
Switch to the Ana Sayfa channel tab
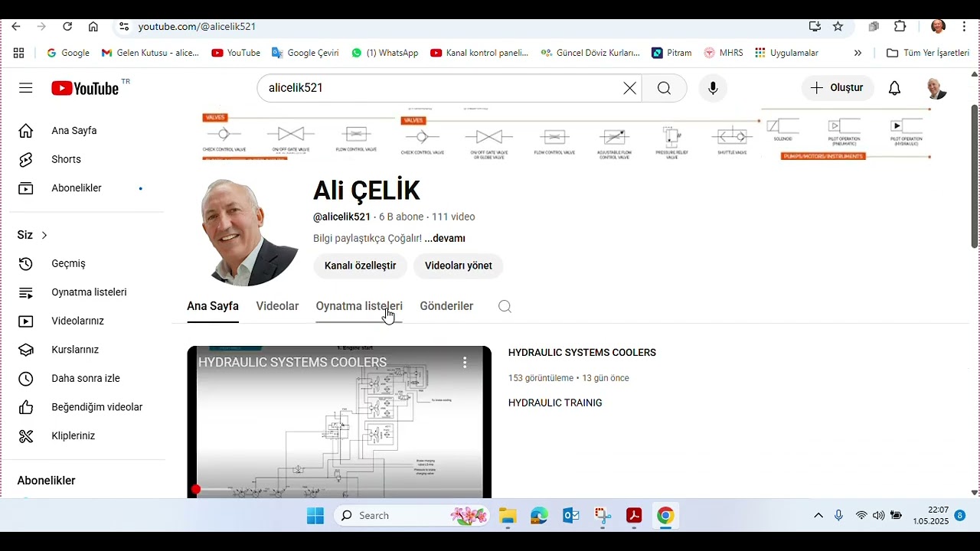click(213, 306)
